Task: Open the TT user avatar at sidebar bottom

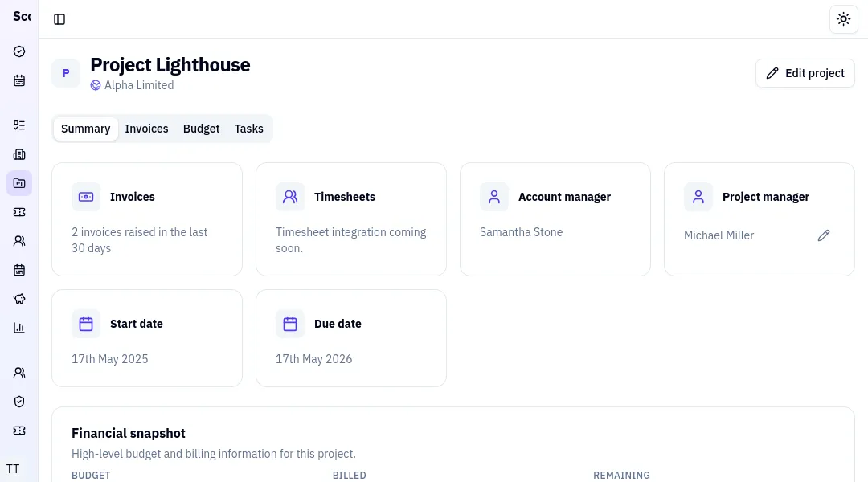Action: [x=13, y=468]
